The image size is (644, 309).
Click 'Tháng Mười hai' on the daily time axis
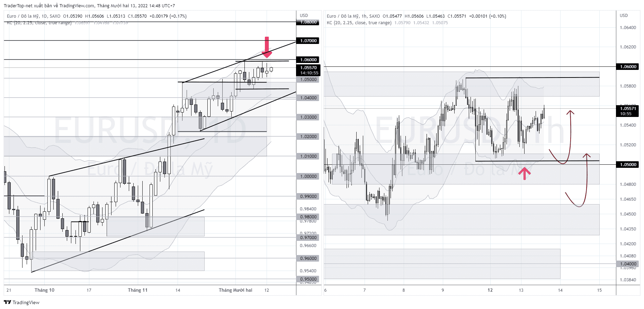(x=235, y=290)
